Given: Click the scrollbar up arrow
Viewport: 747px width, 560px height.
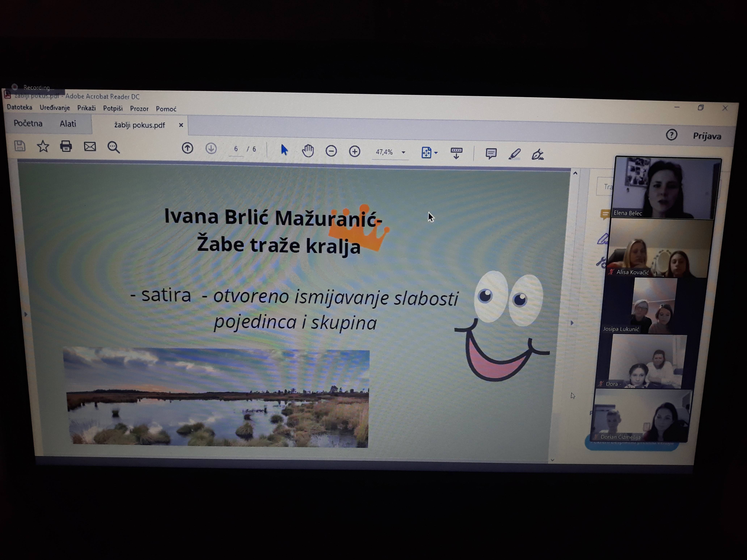Looking at the screenshot, I should [575, 173].
